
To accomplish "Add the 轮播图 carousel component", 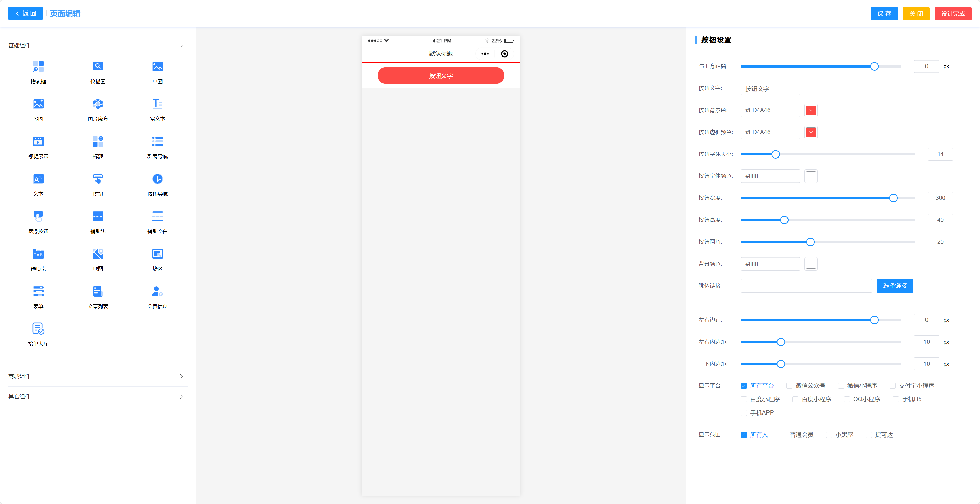I will (98, 66).
